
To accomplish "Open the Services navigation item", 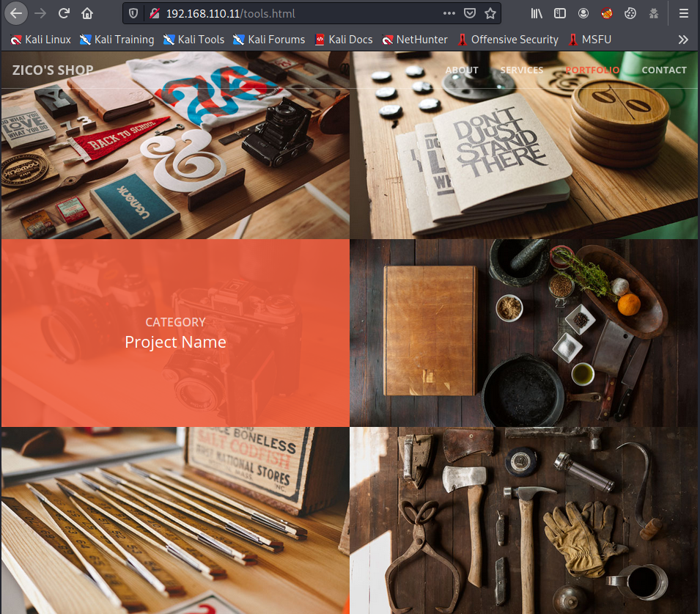I will (x=522, y=70).
